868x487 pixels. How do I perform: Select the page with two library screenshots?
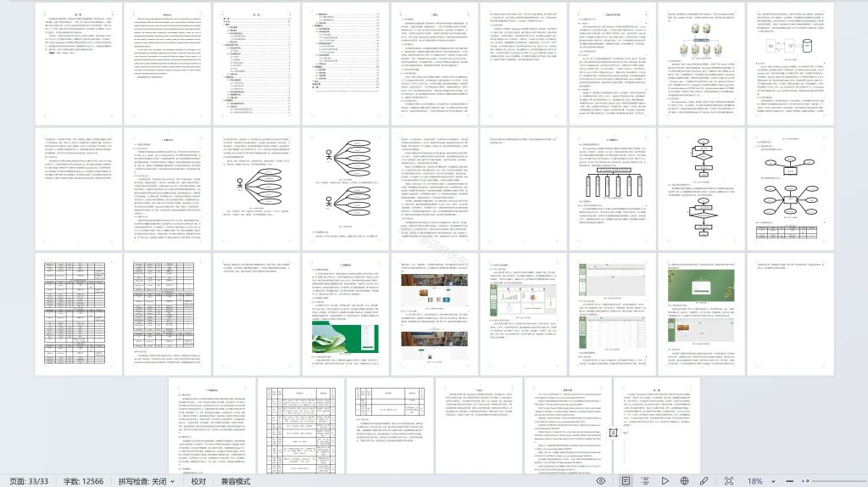(x=435, y=314)
